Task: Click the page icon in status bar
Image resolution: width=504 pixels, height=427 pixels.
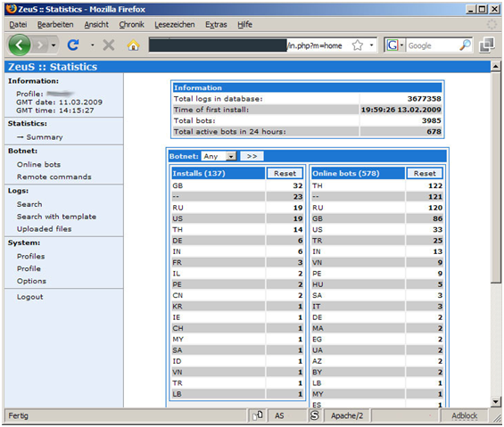Action: coord(258,415)
